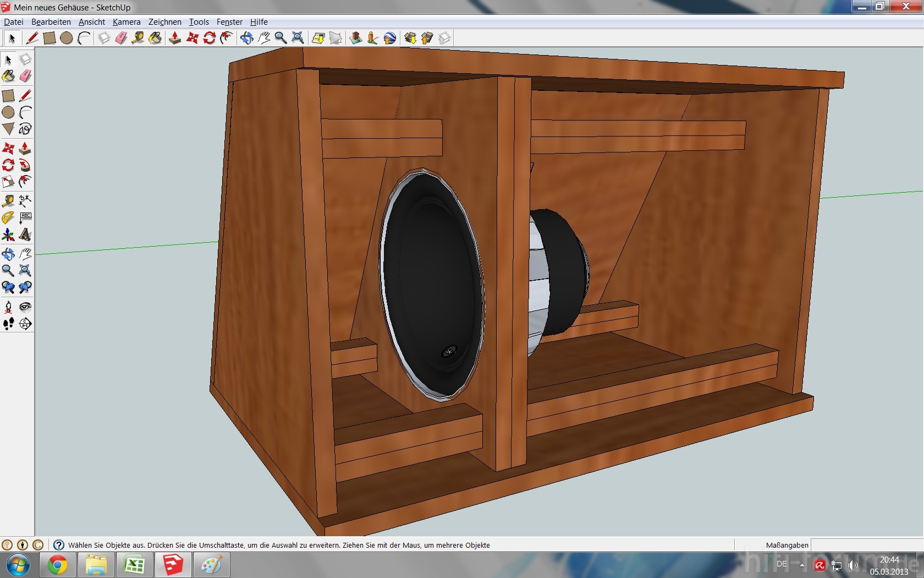The image size is (924, 578).
Task: Choose the Scale tool
Action: (x=8, y=182)
